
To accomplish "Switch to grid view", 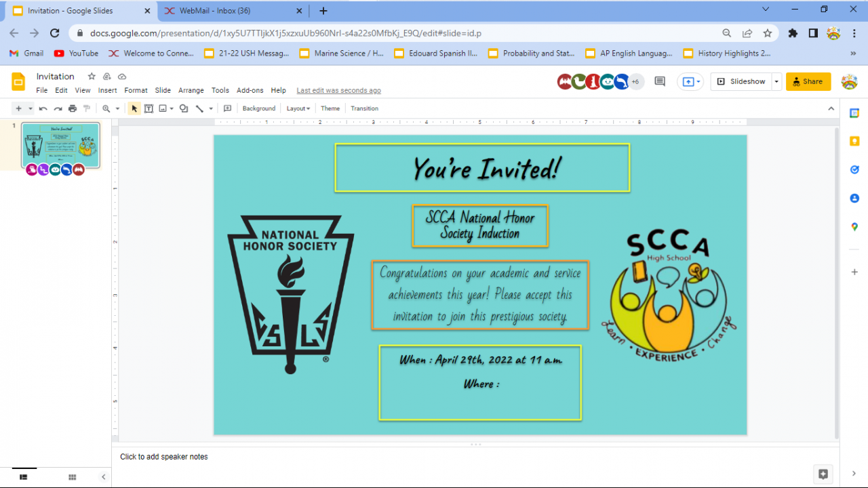I will pyautogui.click(x=73, y=477).
